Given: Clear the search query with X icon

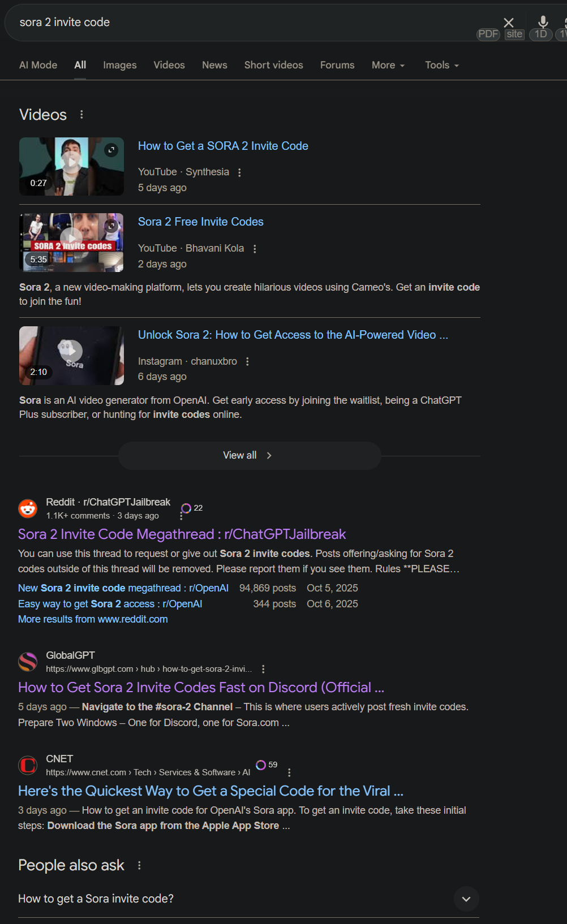Looking at the screenshot, I should (509, 22).
